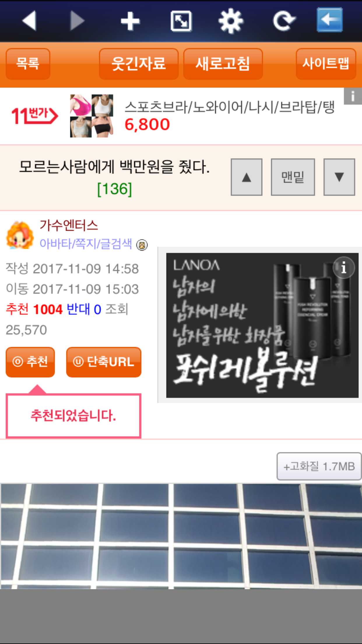Open the 목록 list tab
The height and width of the screenshot is (644, 362).
[28, 64]
